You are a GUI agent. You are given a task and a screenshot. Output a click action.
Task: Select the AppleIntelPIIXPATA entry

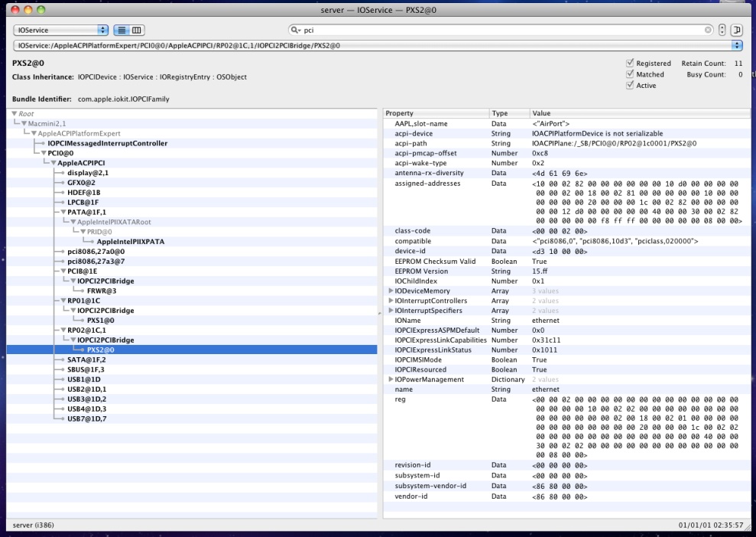click(x=131, y=241)
